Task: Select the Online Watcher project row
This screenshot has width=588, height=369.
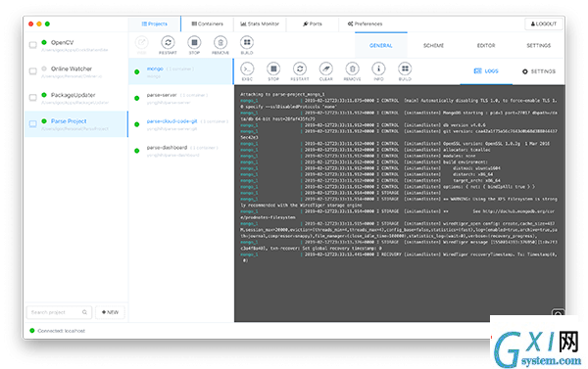Action: coord(76,71)
